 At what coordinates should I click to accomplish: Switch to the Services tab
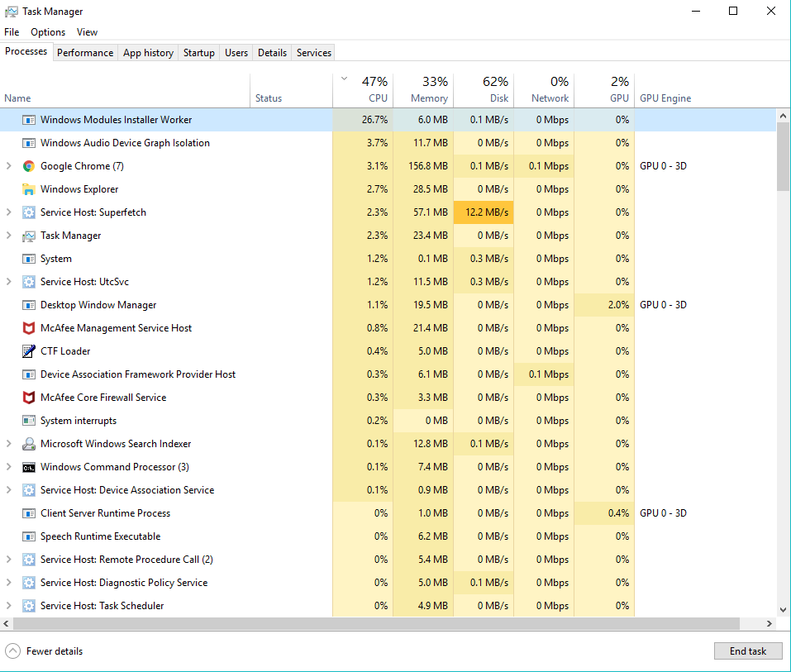pyautogui.click(x=314, y=53)
